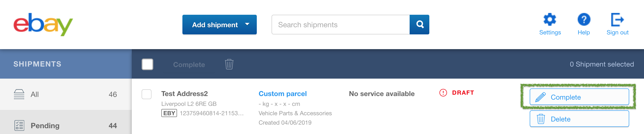Click the red draft warning icon

[x=443, y=93]
